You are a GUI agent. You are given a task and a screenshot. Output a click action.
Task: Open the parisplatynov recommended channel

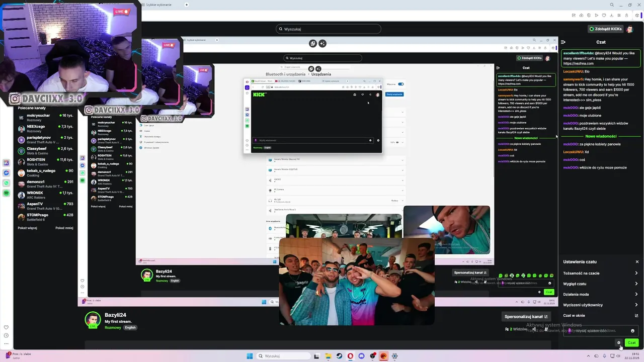pyautogui.click(x=45, y=140)
